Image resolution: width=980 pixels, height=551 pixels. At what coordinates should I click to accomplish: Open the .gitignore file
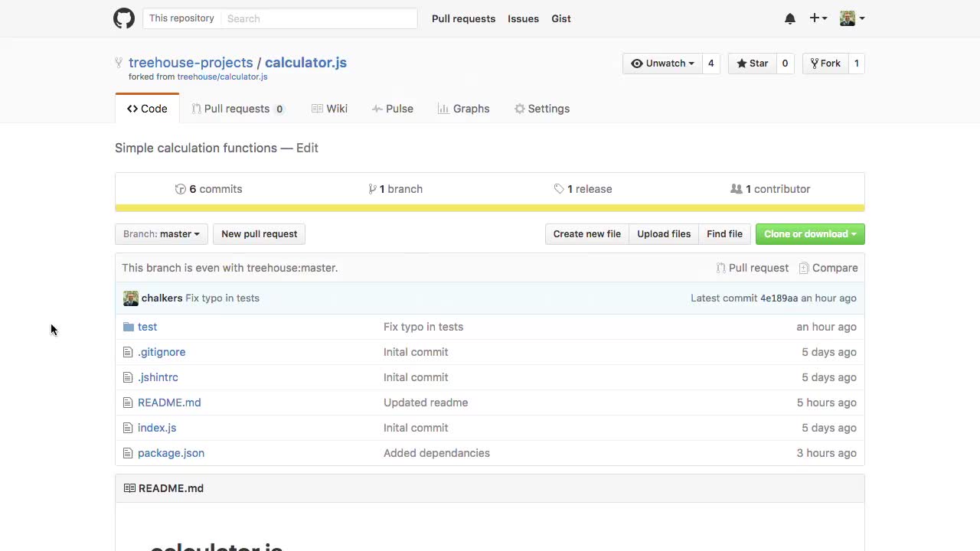162,352
